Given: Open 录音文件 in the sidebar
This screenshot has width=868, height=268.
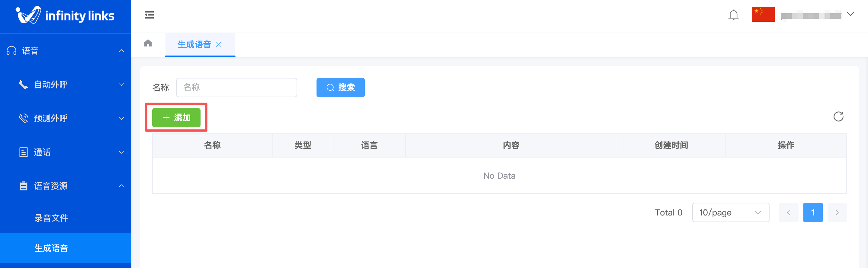Looking at the screenshot, I should click(x=51, y=218).
